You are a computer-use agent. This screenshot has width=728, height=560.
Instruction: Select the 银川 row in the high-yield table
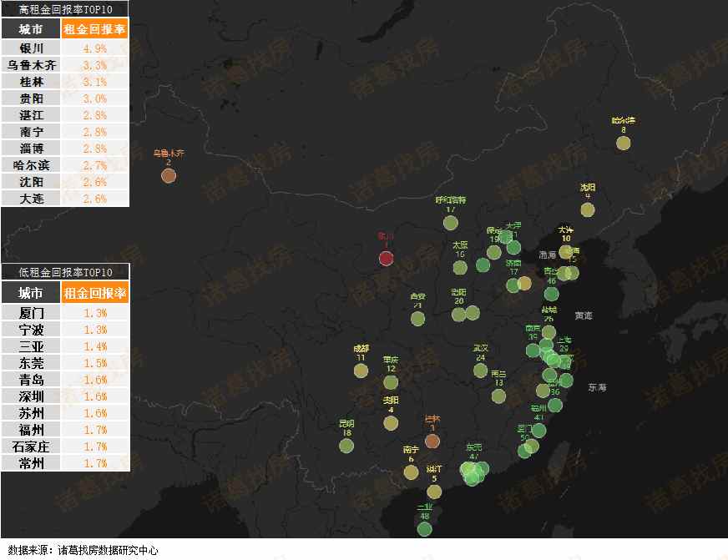65,48
